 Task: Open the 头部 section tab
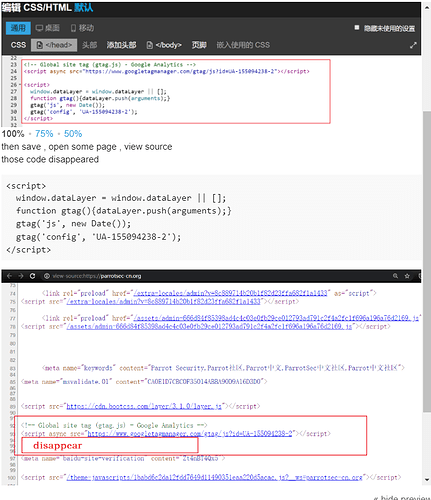[x=90, y=45]
